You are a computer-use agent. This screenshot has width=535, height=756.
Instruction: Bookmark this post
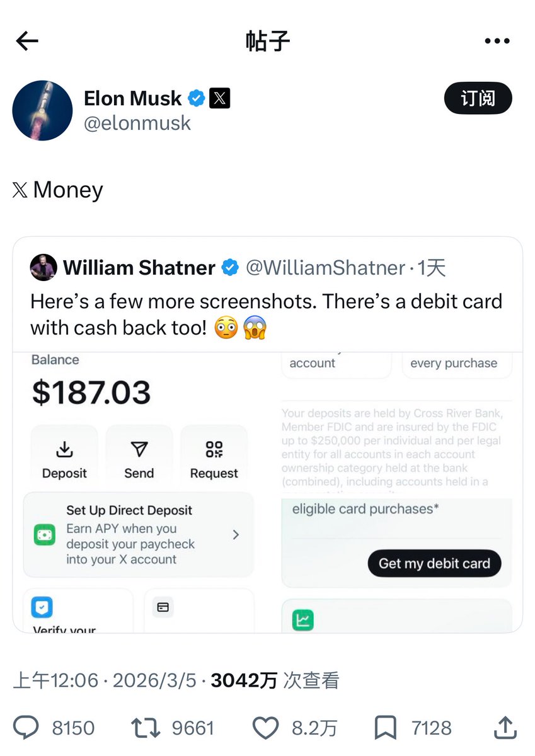(384, 728)
